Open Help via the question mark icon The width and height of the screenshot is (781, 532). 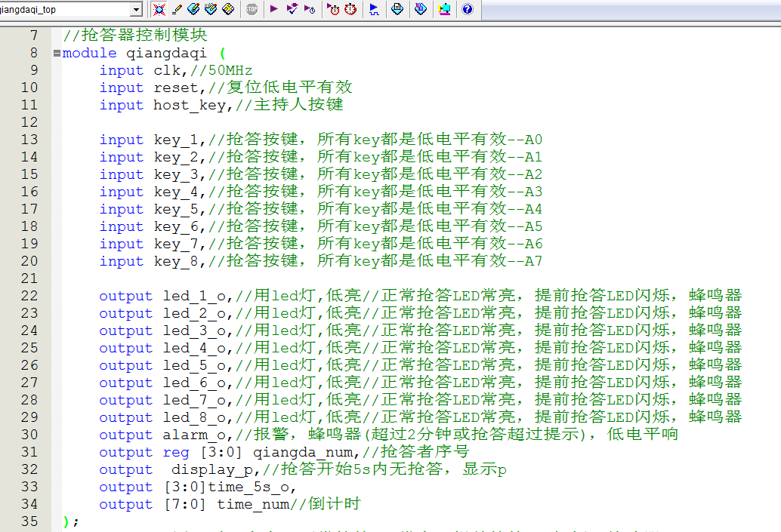point(467,9)
